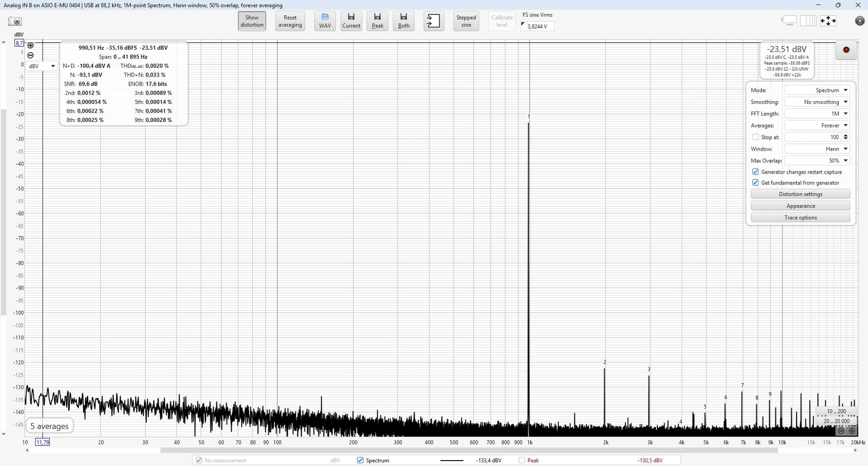Viewport: 868px width, 466px height.
Task: Click the Spectrum trace black line sample
Action: click(451, 461)
